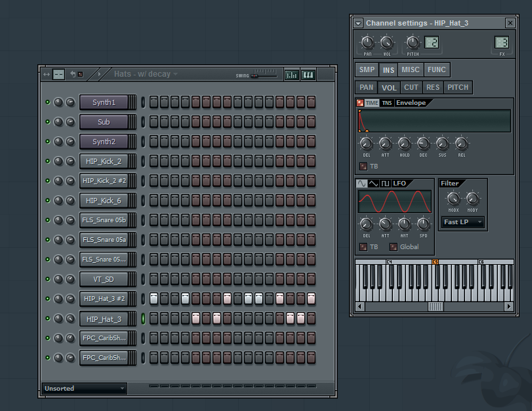The width and height of the screenshot is (532, 411).
Task: Toggle first step of HIP_Hat_3 #2
Action: pos(153,299)
